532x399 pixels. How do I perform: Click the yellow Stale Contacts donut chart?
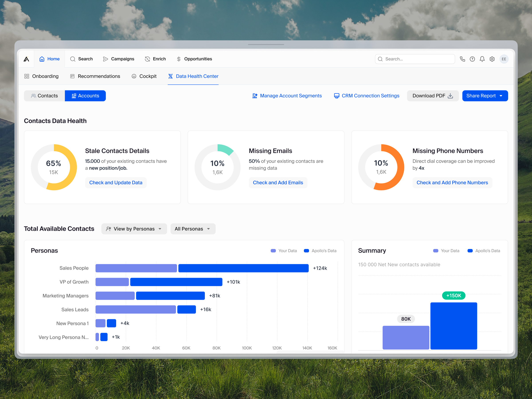(54, 167)
